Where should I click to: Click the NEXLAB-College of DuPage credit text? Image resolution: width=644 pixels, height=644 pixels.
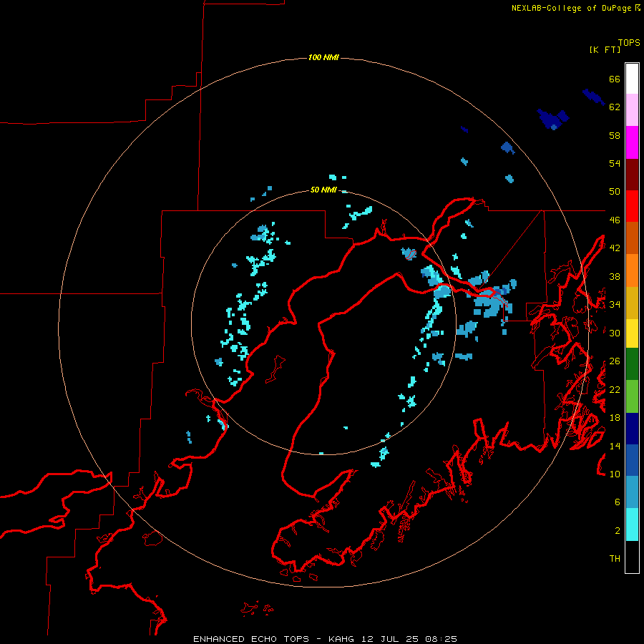(572, 8)
